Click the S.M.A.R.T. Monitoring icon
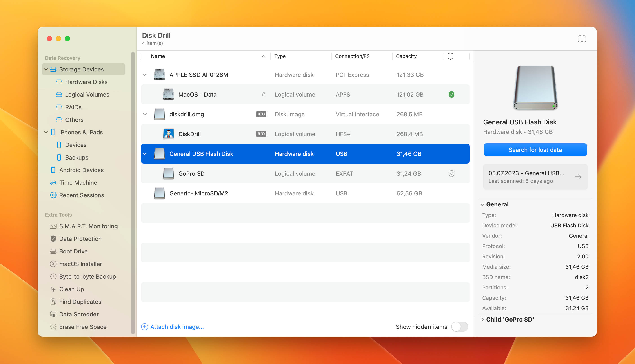This screenshot has width=635, height=364. click(x=53, y=226)
